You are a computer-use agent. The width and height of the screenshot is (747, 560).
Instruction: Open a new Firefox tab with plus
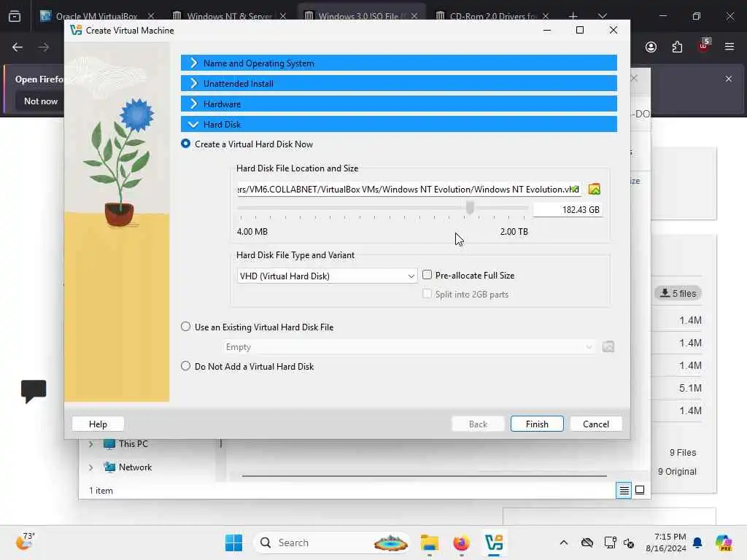(573, 16)
